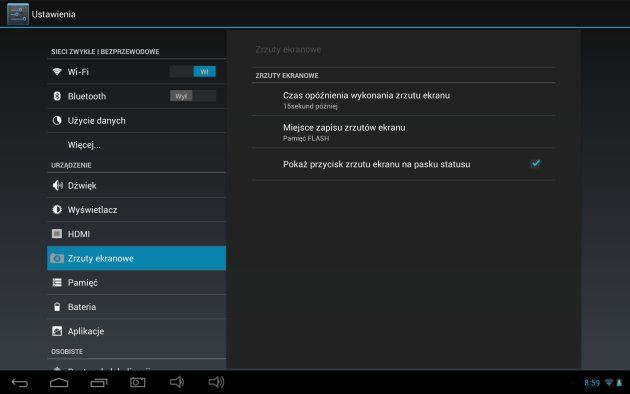630x394 pixels.
Task: Tap the Wi-Fi status icon near the clock
Action: point(609,383)
